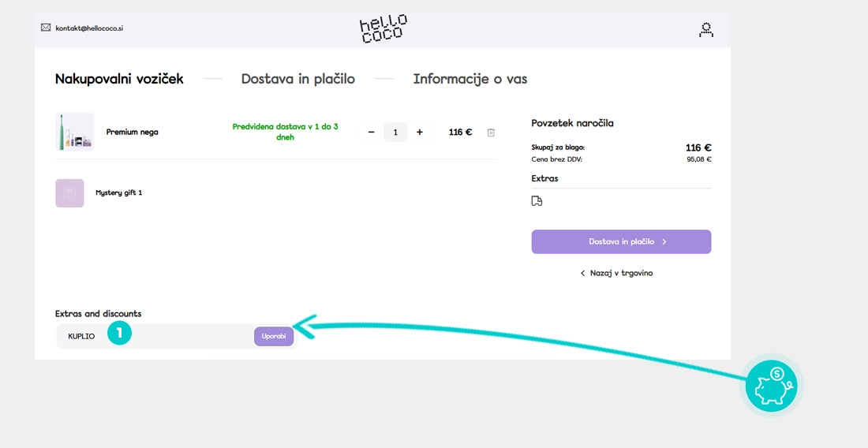Go to Dostava in plačilo step tab
868x448 pixels.
click(x=297, y=79)
